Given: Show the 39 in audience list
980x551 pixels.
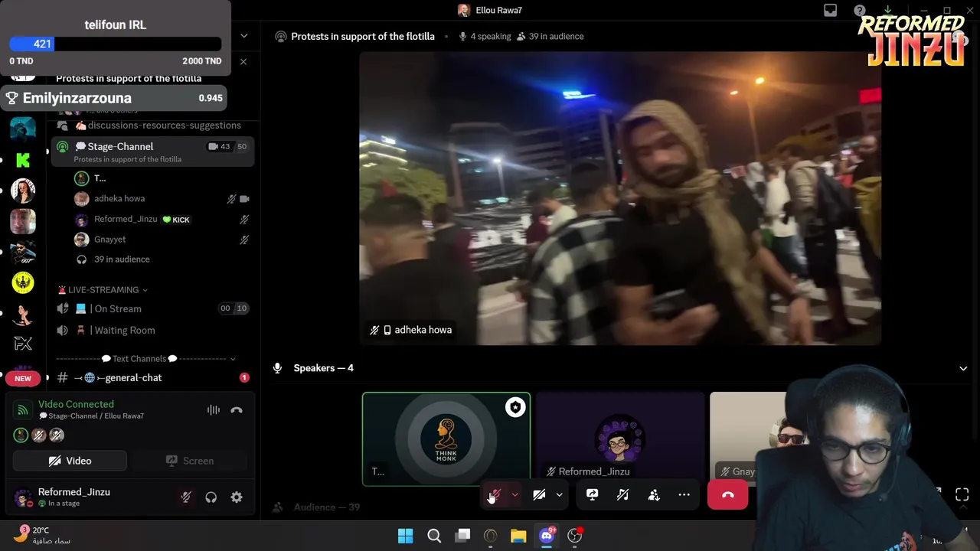Looking at the screenshot, I should [122, 259].
